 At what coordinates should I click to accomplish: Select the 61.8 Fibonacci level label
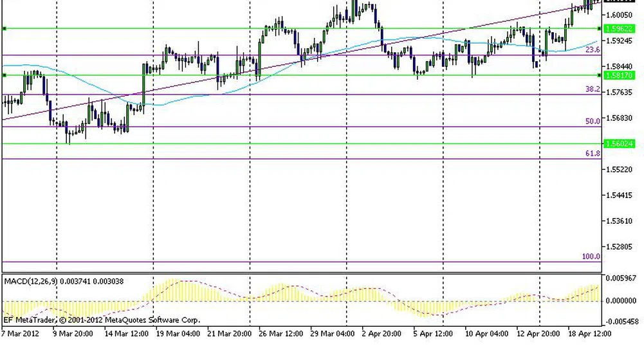593,153
